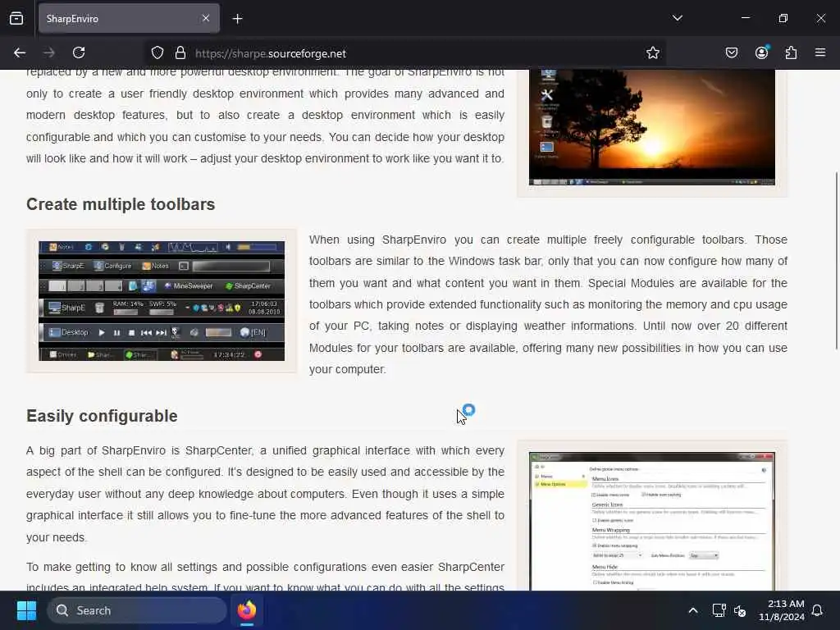The image size is (840, 630).
Task: Click the 'Create multiple toolbars' heading
Action: pyautogui.click(x=121, y=204)
